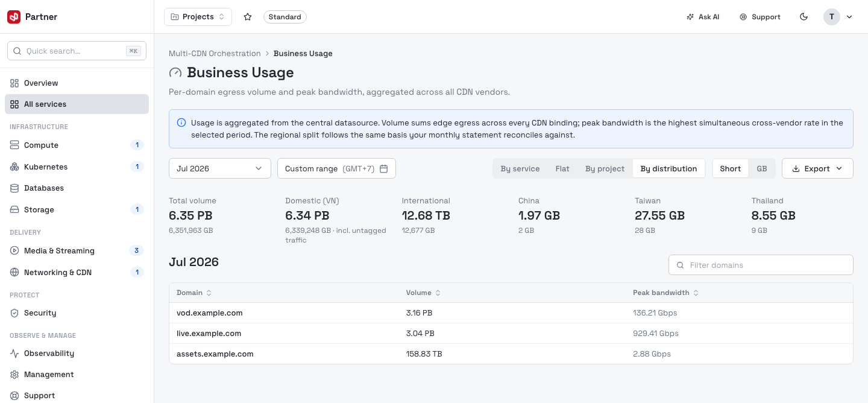Toggle dark mode moon icon
The width and height of the screenshot is (868, 403).
(804, 17)
